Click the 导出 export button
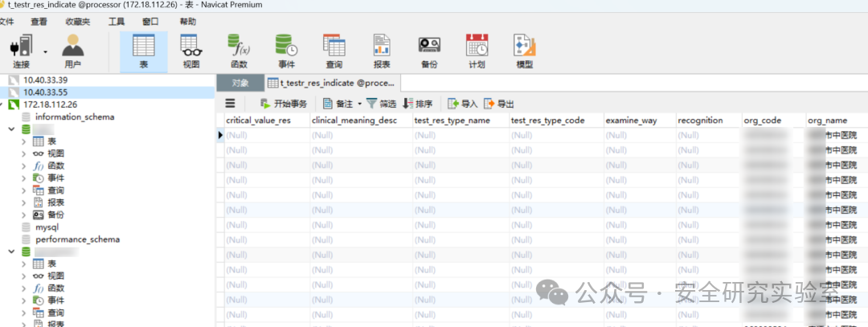Image resolution: width=868 pixels, height=327 pixels. 499,104
